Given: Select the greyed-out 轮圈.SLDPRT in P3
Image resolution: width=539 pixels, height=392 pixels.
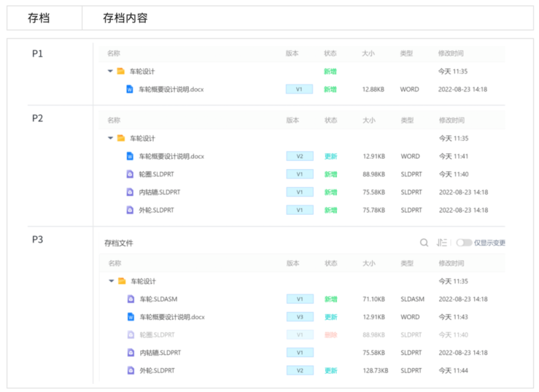Looking at the screenshot, I should pos(157,335).
